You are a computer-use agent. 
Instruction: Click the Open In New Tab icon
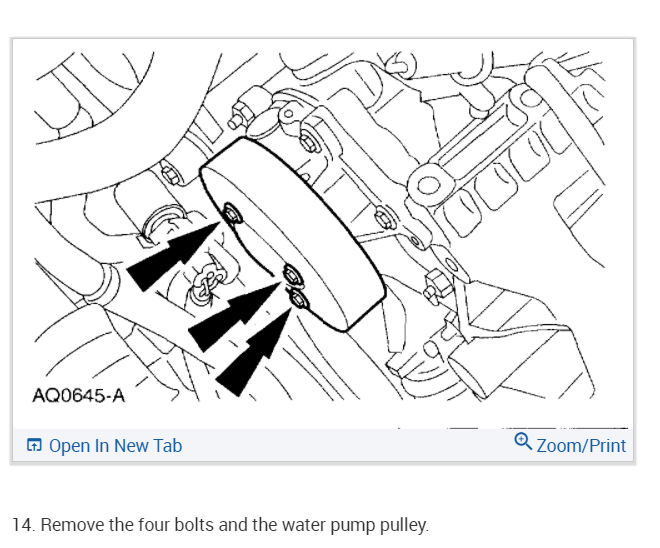pos(34,445)
